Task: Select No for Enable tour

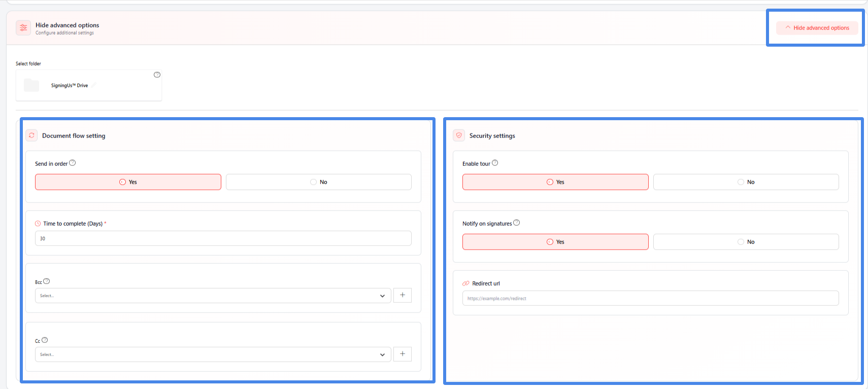Action: tap(746, 182)
